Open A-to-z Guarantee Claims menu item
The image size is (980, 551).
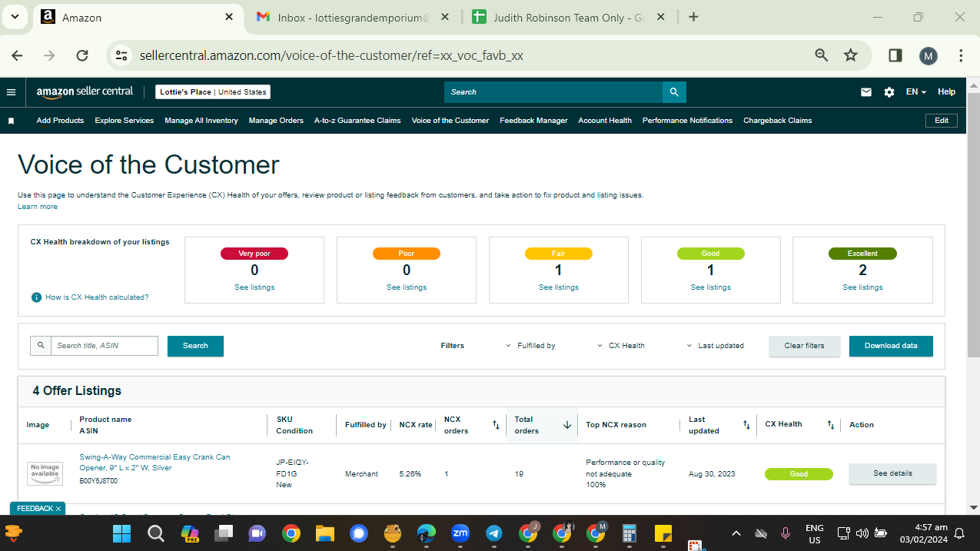(x=357, y=121)
